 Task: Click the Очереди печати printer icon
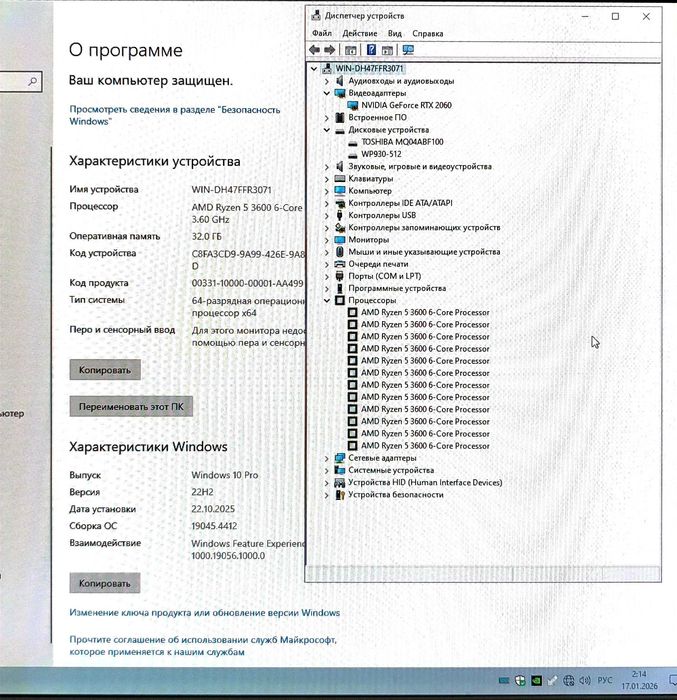[x=340, y=264]
